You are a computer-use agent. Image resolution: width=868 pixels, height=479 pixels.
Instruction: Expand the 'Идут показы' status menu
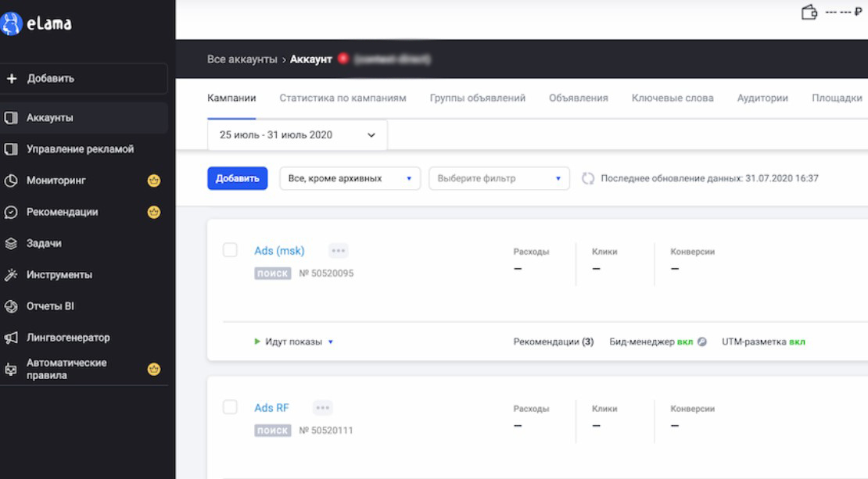[331, 342]
